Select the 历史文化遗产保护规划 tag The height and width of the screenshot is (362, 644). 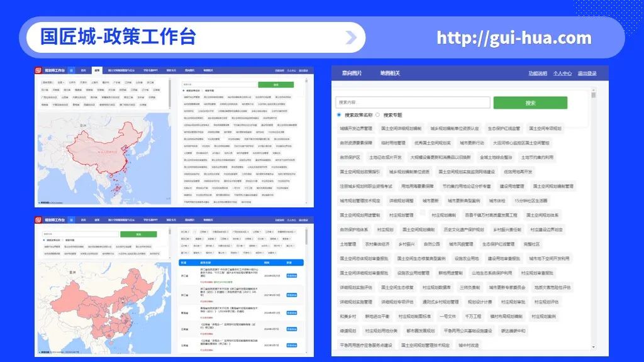click(464, 229)
